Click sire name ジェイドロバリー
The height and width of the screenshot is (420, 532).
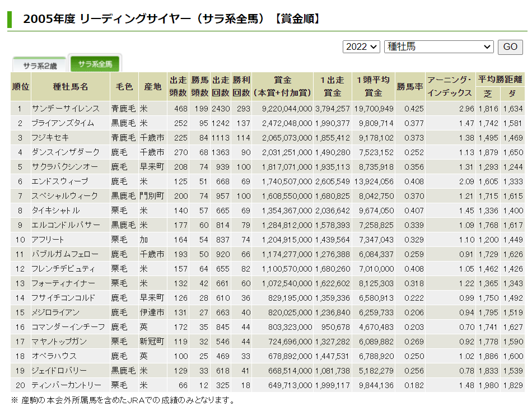(59, 371)
